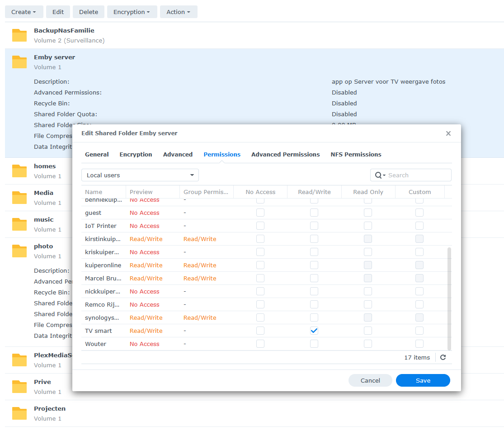Open the NFS Permissions tab
504x431 pixels.
[356, 154]
